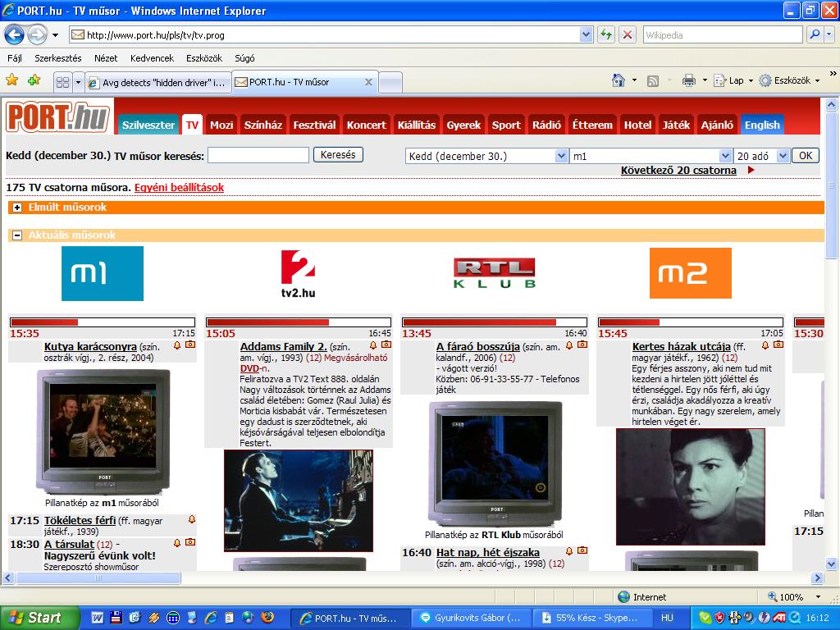Click the Keresés search button
840x630 pixels.
(x=338, y=155)
